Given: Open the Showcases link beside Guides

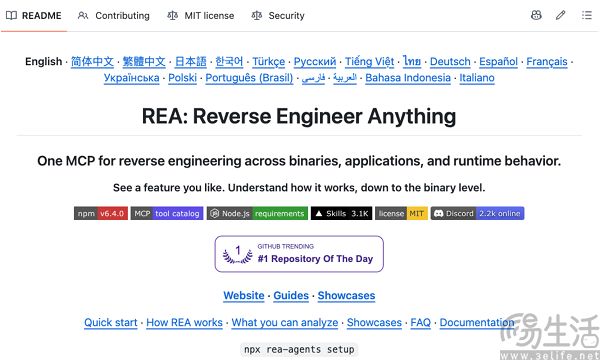Looking at the screenshot, I should [346, 296].
